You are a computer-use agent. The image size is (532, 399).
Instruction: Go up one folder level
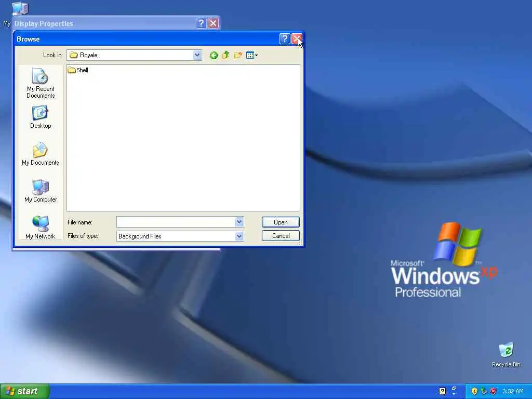[x=225, y=55]
